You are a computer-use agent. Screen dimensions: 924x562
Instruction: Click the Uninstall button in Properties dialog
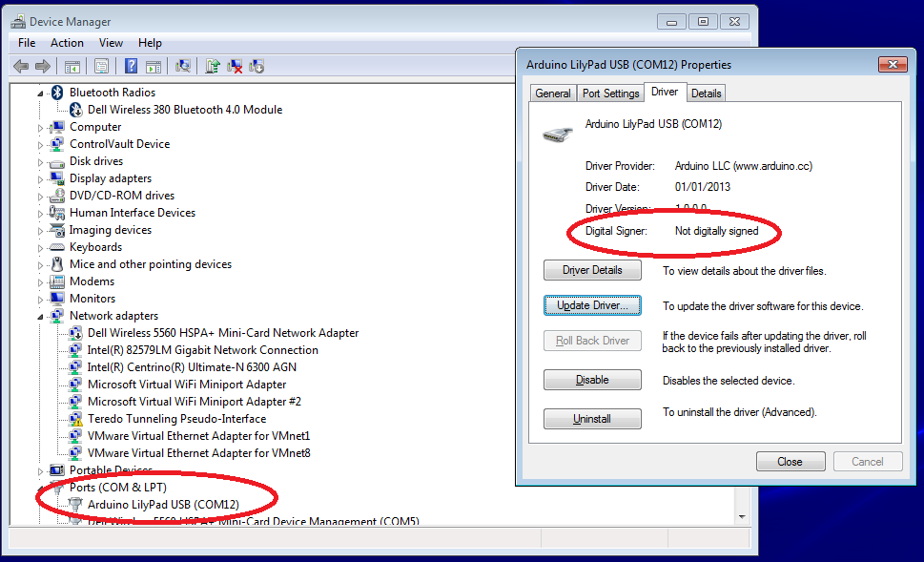[x=592, y=419]
